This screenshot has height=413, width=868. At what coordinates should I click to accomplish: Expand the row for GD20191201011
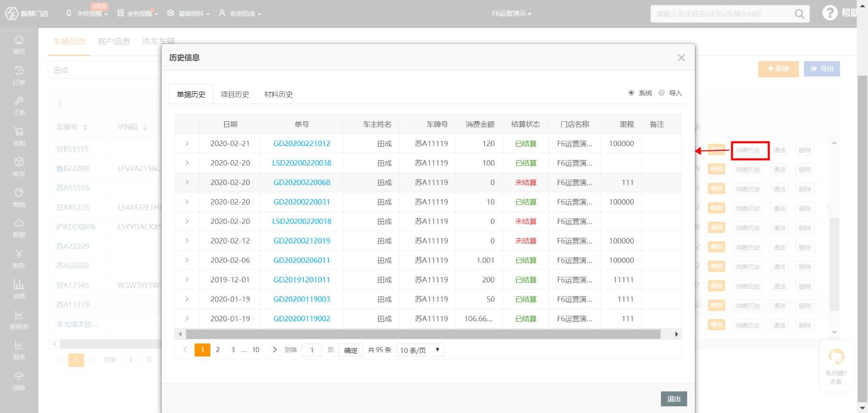tap(187, 279)
